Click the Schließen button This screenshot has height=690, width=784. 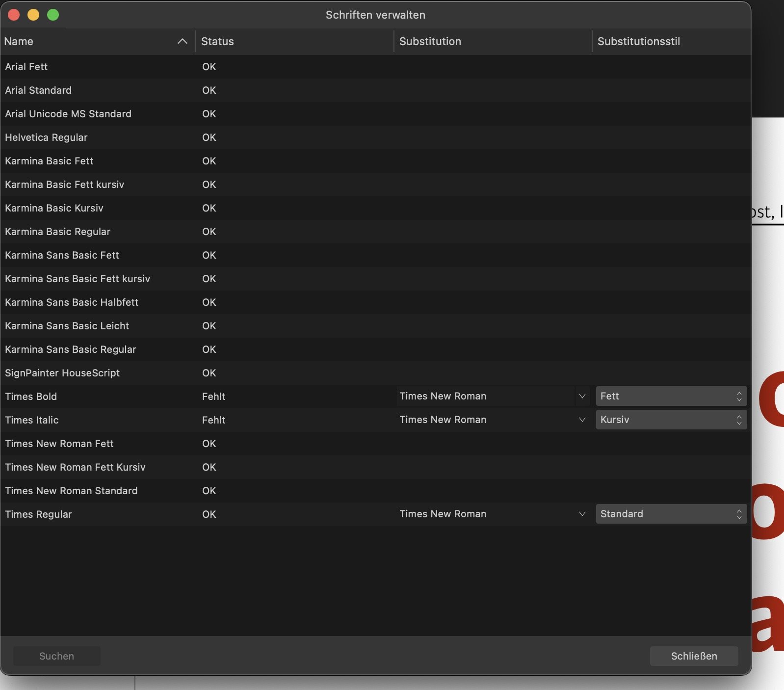[694, 656]
